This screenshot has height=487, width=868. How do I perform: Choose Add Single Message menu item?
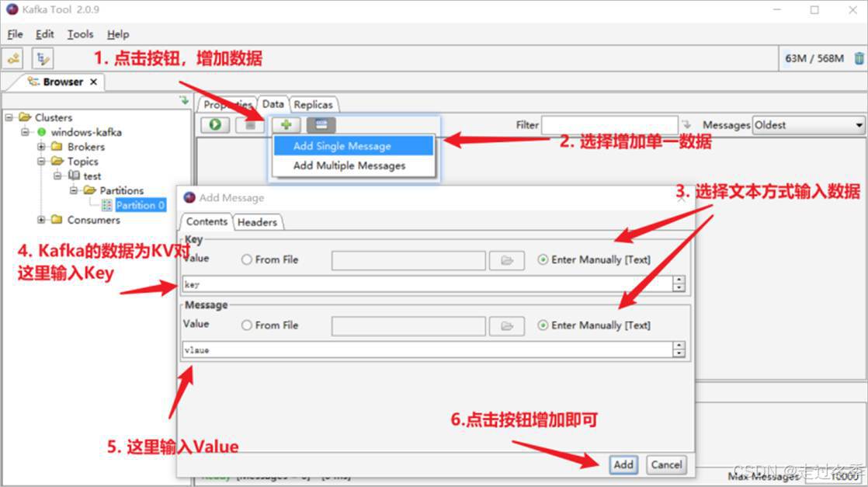[353, 146]
